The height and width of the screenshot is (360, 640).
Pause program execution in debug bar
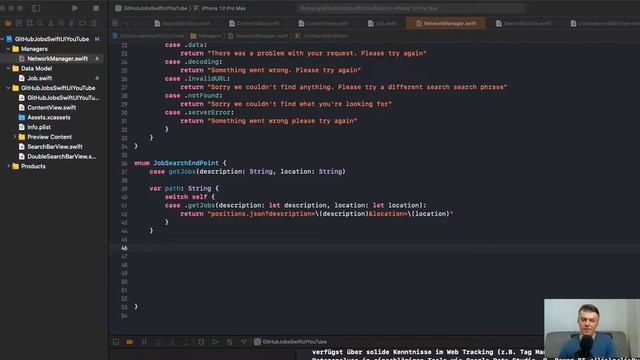click(144, 342)
